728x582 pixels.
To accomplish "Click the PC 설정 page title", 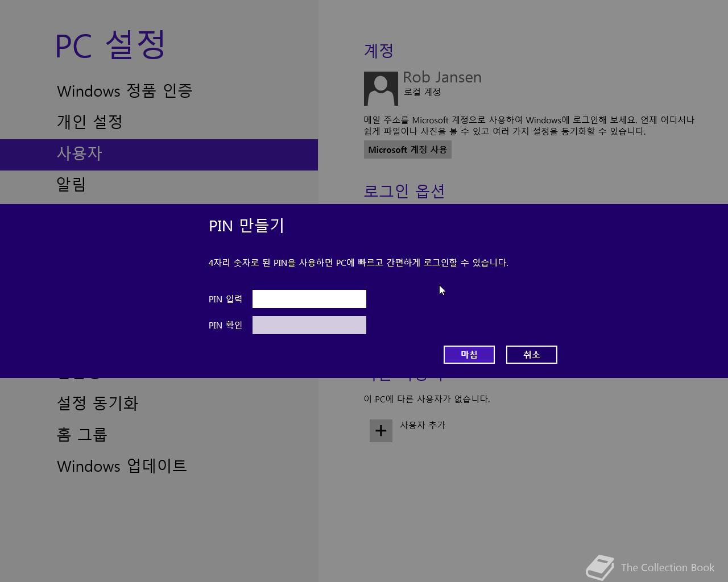I will pyautogui.click(x=110, y=45).
